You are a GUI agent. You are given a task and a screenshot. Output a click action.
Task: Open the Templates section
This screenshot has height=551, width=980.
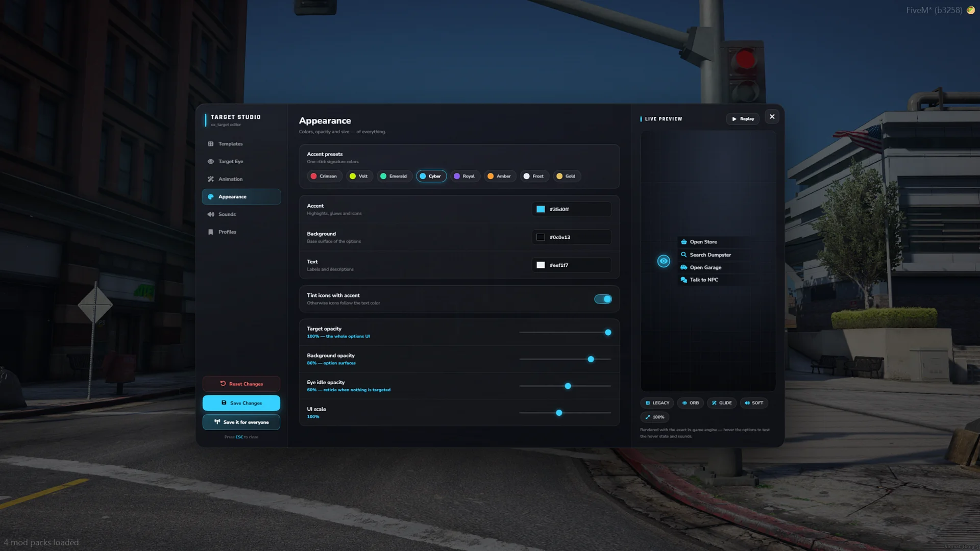[241, 144]
